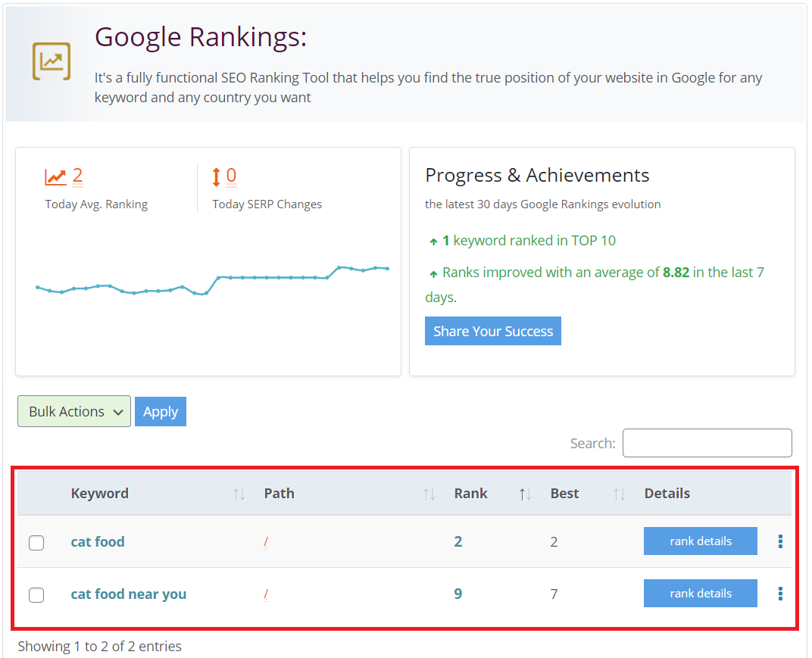Click 'latest 30 days Google Rankings evolution' text

coord(542,204)
